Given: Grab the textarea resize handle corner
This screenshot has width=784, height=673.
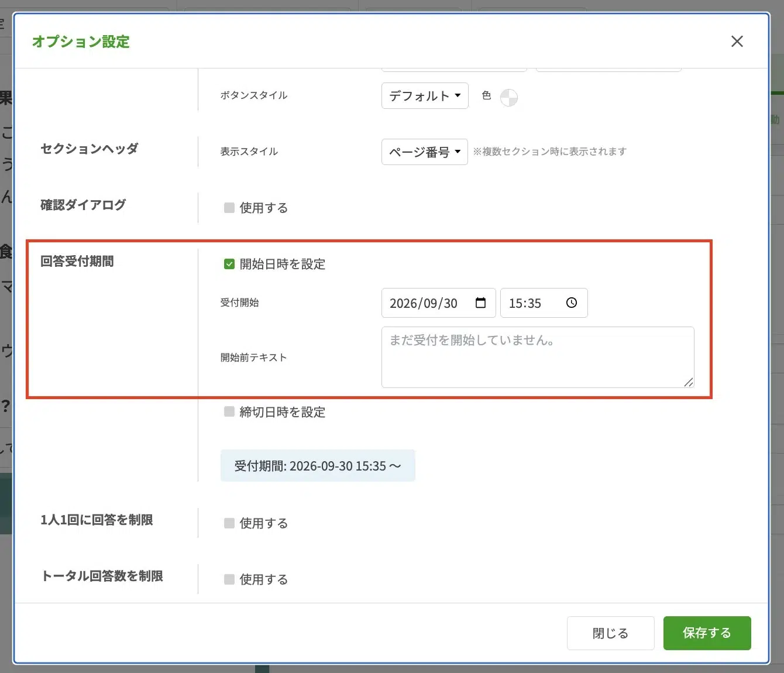Looking at the screenshot, I should (x=689, y=382).
